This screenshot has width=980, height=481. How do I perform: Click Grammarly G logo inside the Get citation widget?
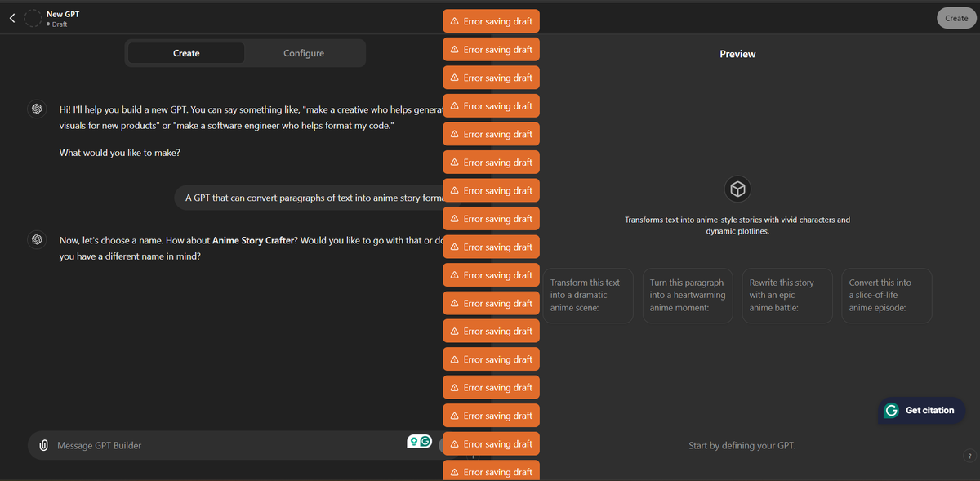pyautogui.click(x=892, y=411)
